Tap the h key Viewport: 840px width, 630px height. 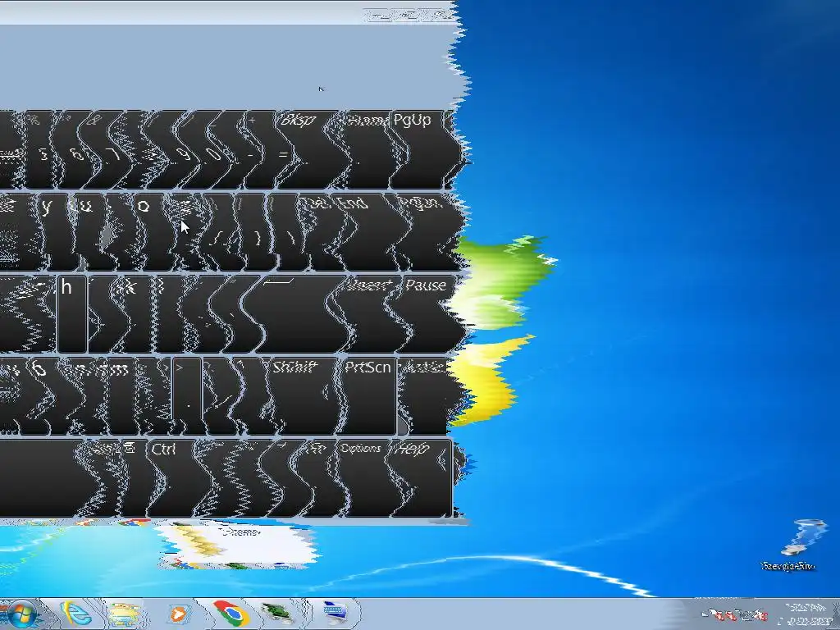point(72,314)
